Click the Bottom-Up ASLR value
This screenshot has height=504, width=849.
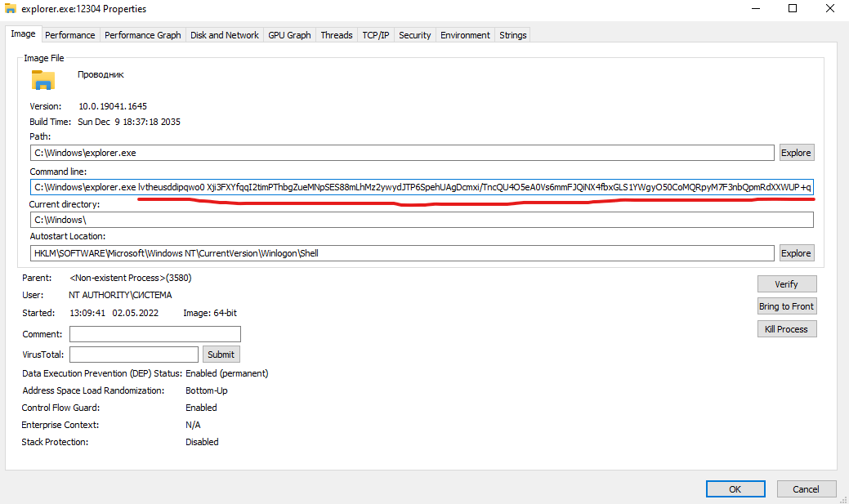tap(206, 390)
